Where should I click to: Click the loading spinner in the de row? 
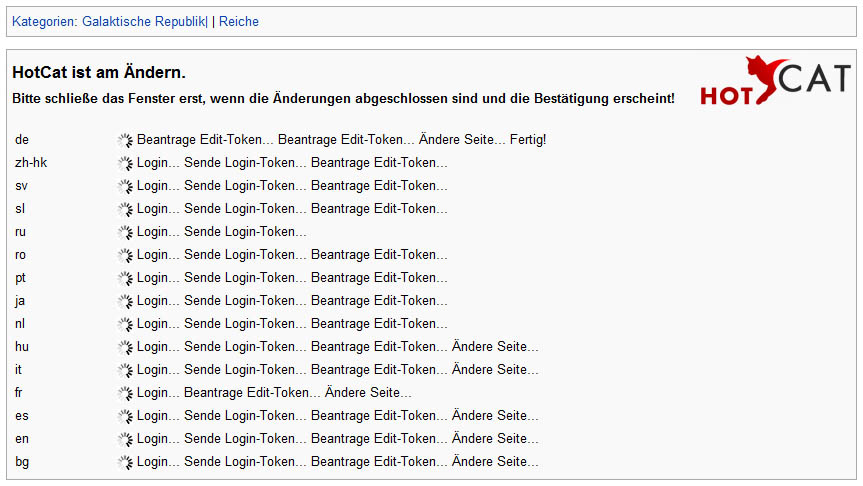[125, 140]
